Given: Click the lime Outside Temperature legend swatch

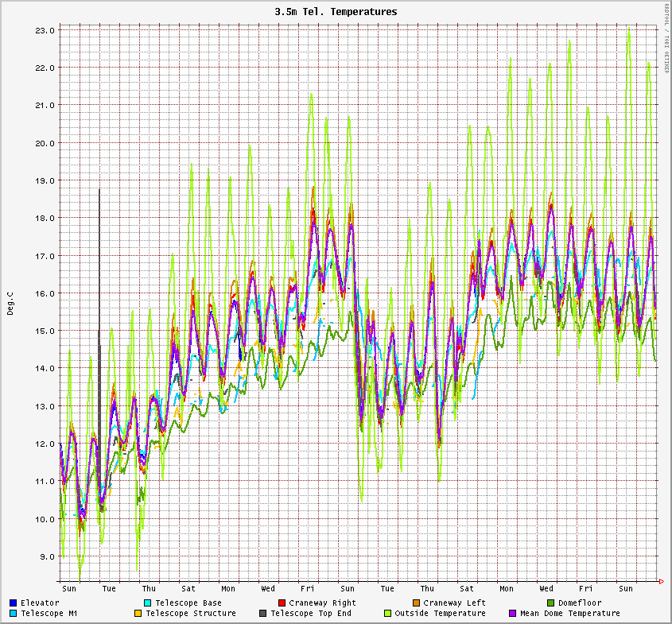Looking at the screenshot, I should pos(387,614).
